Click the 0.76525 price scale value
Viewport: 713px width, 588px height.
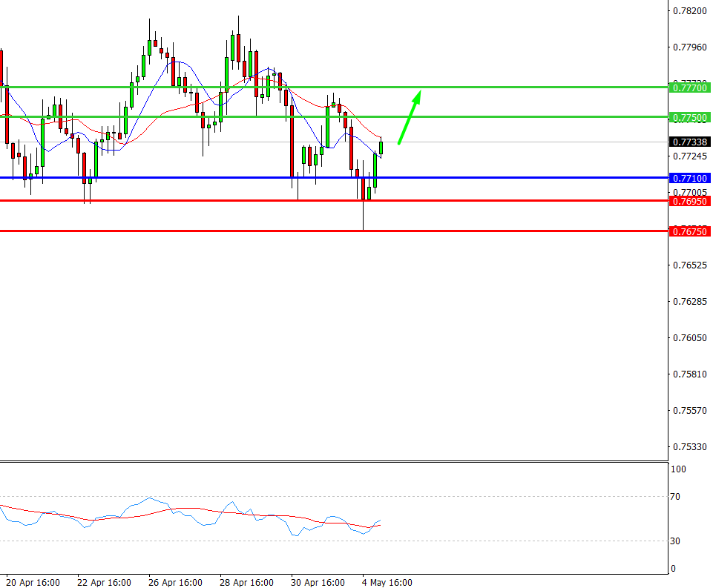click(x=690, y=265)
